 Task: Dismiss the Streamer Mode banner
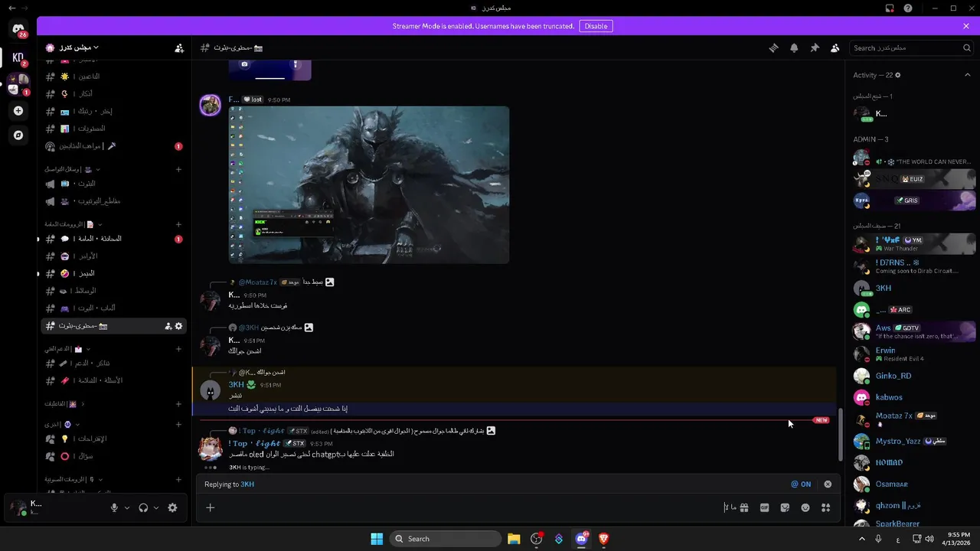click(966, 26)
